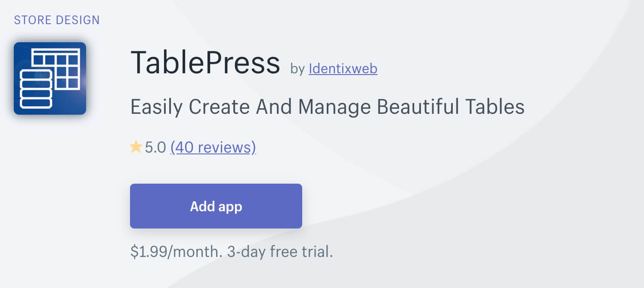Click the word 'reviews' in the rating link
Screen dimensions: 644x288
(x=227, y=147)
